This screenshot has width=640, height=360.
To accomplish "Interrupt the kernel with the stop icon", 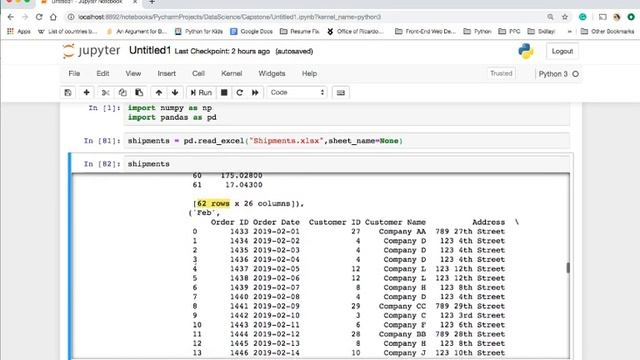I will 224,93.
